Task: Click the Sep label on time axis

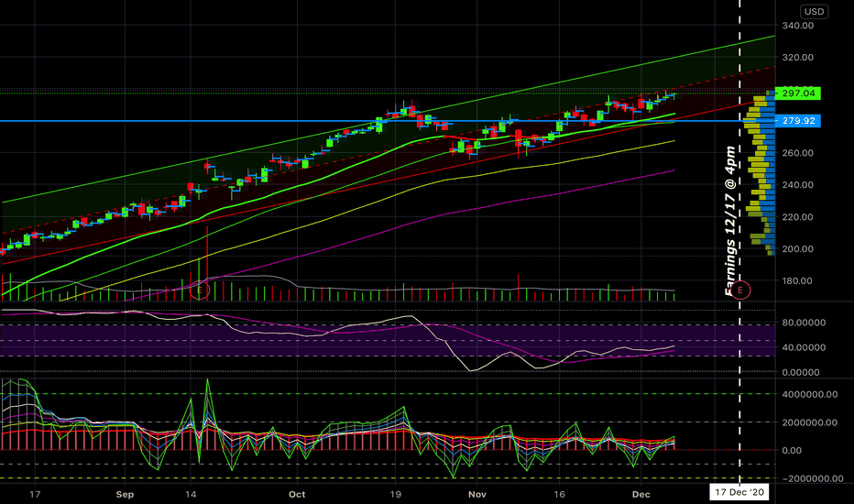Action: [125, 494]
